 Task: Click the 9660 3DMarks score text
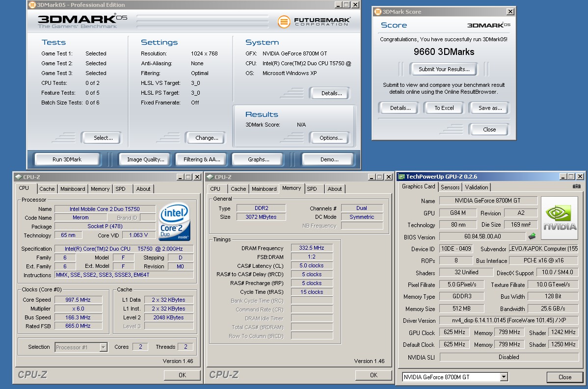point(444,52)
